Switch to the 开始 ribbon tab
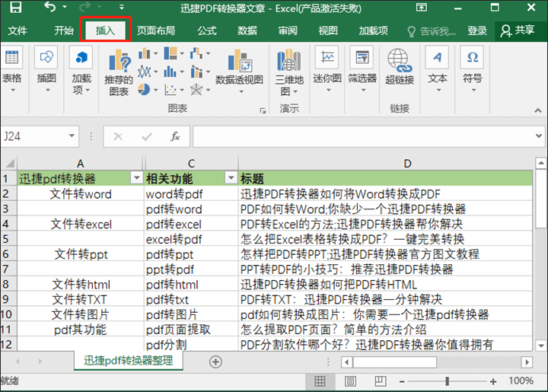The image size is (548, 392). pyautogui.click(x=64, y=30)
